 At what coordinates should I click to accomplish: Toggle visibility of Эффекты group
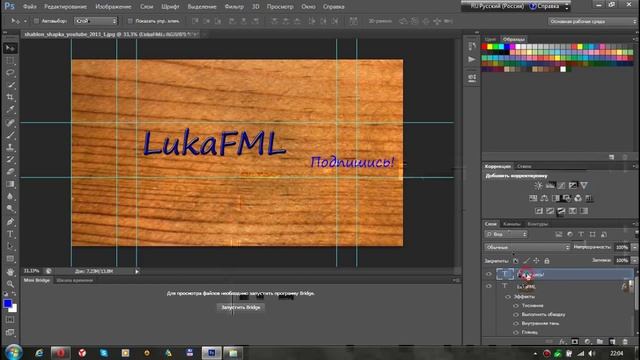click(x=508, y=297)
